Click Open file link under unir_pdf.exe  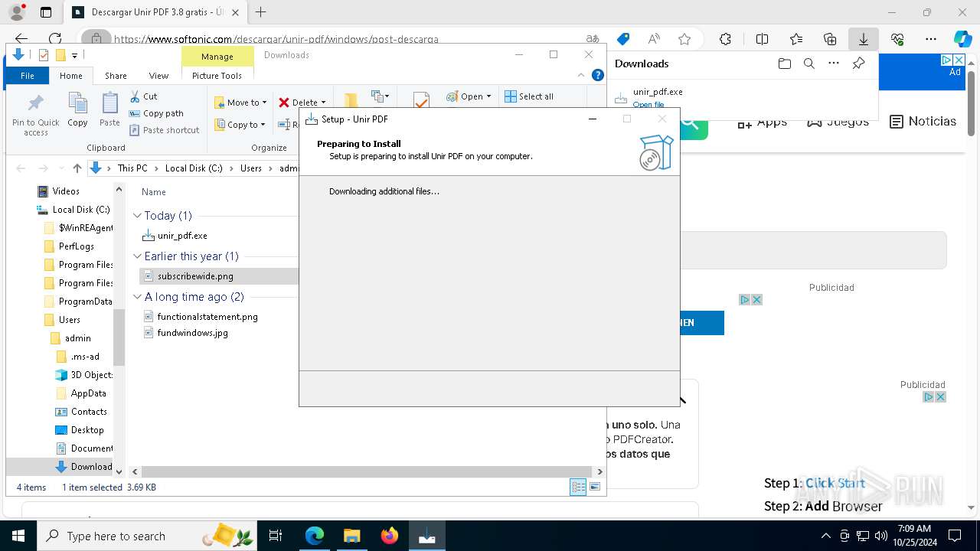point(648,105)
